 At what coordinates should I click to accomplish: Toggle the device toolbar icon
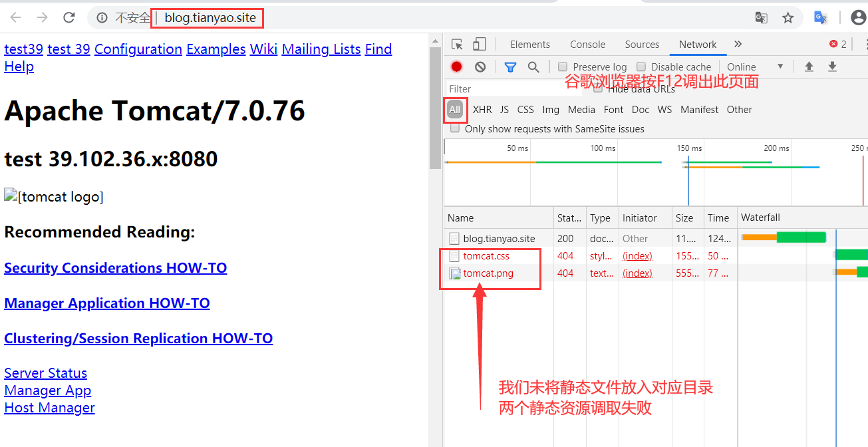click(479, 45)
